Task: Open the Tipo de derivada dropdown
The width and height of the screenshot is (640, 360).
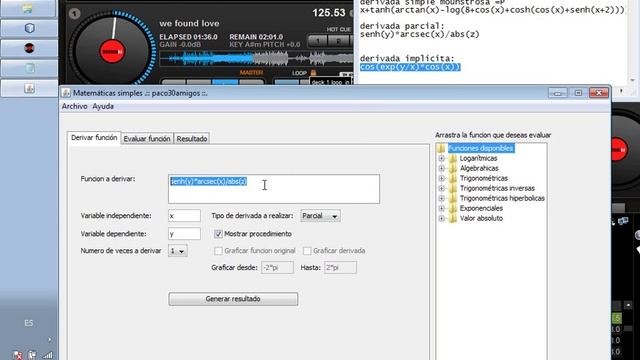Action: point(320,216)
